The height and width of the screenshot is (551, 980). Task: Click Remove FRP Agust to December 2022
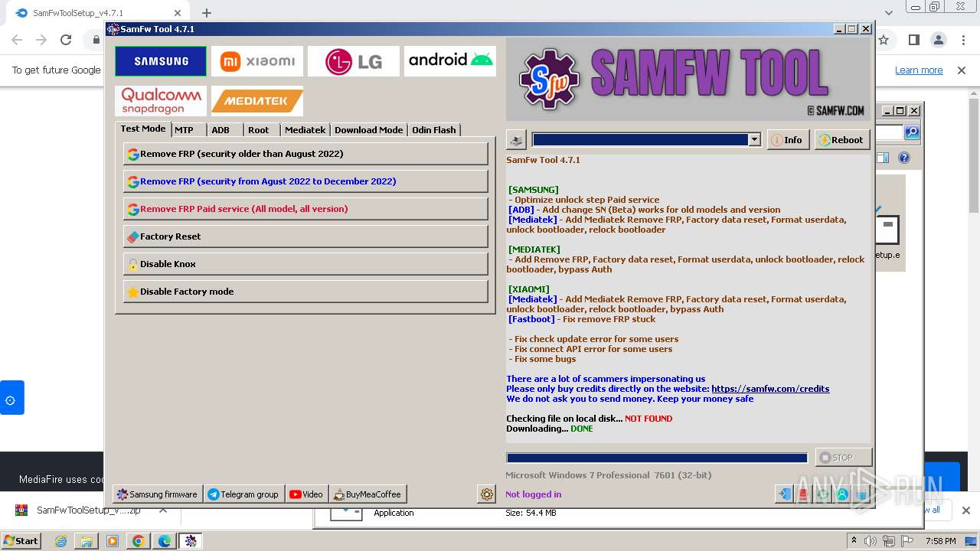305,181
